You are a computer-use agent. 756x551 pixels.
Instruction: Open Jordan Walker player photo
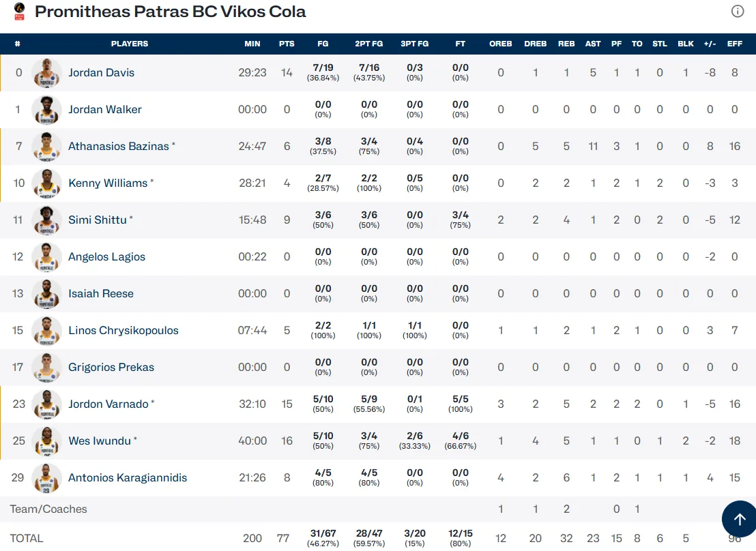(x=46, y=109)
